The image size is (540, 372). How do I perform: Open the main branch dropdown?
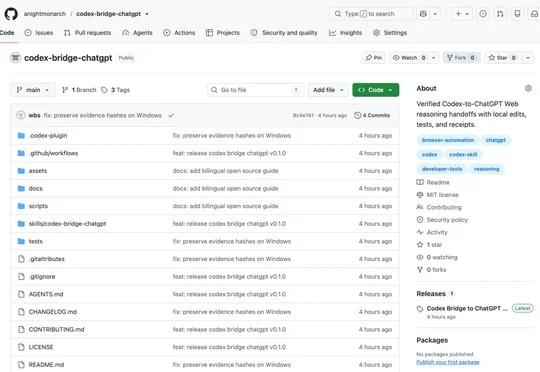33,90
